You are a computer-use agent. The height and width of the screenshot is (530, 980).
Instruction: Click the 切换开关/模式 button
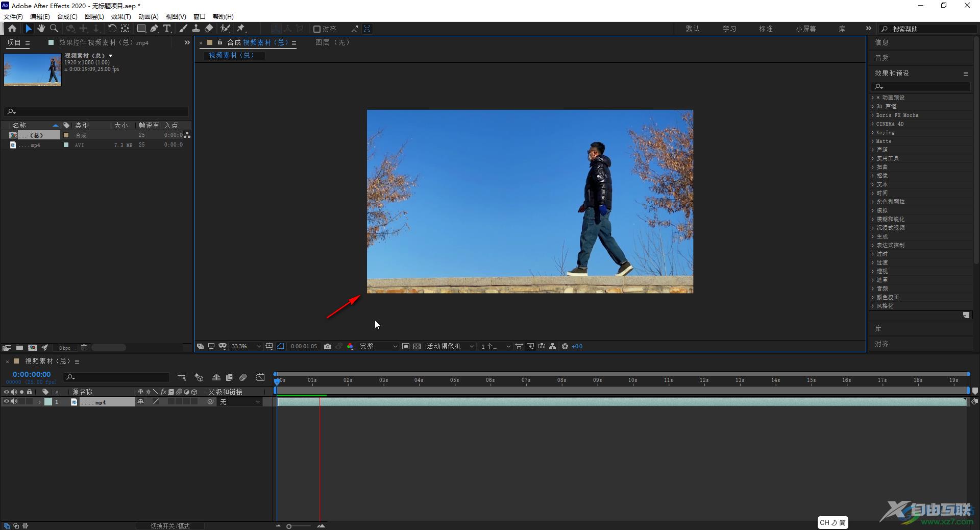click(170, 526)
